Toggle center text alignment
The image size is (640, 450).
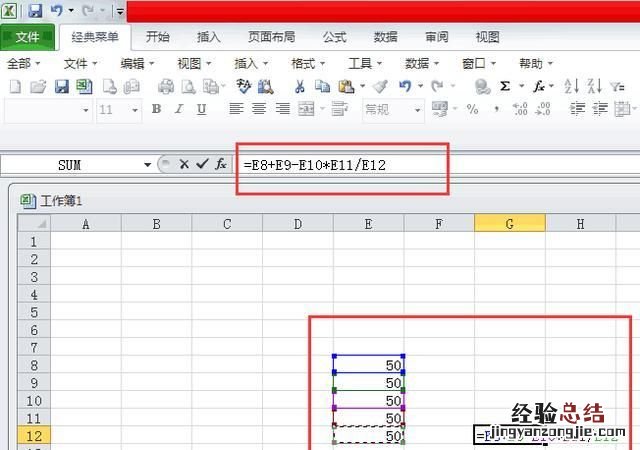[x=258, y=109]
